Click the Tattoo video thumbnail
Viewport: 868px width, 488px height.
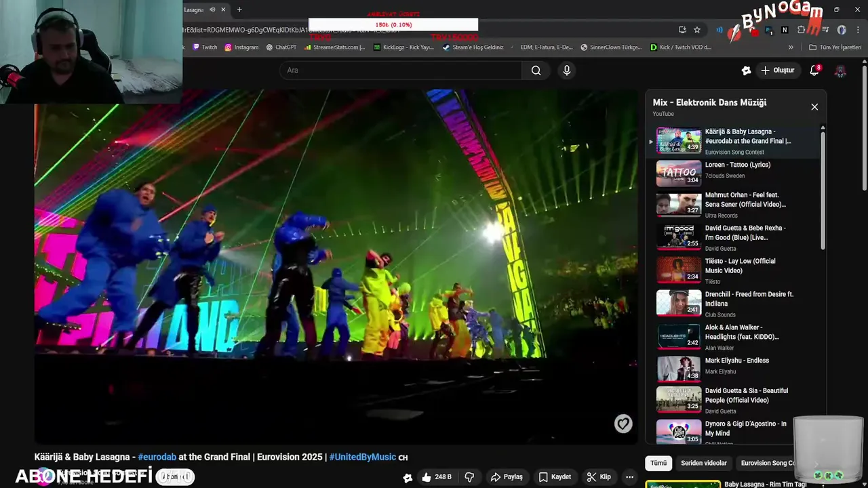tap(679, 174)
